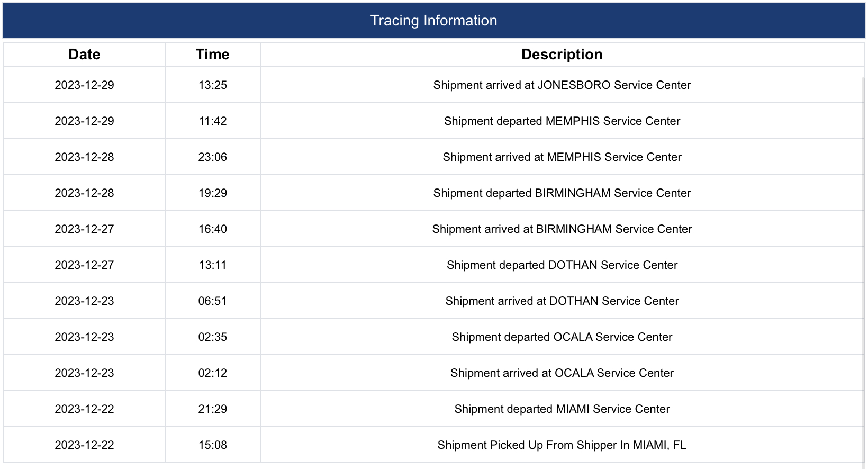868x469 pixels.
Task: Select Shipment arrived at DOTHAN description
Action: pos(562,301)
